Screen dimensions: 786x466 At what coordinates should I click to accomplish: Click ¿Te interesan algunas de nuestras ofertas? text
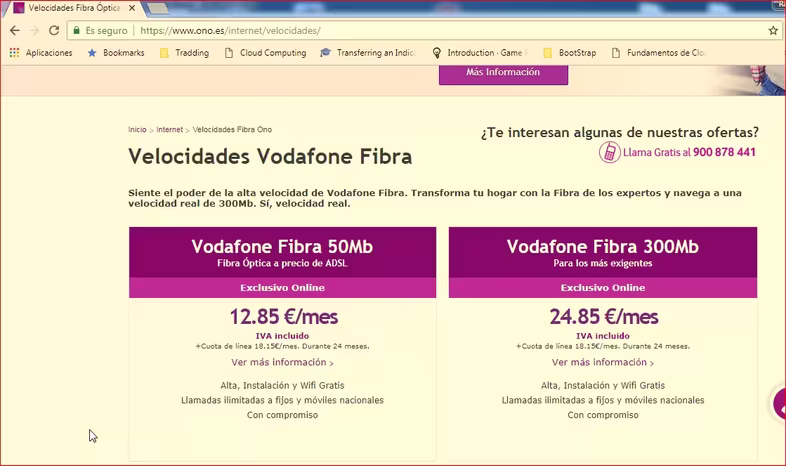pyautogui.click(x=620, y=133)
